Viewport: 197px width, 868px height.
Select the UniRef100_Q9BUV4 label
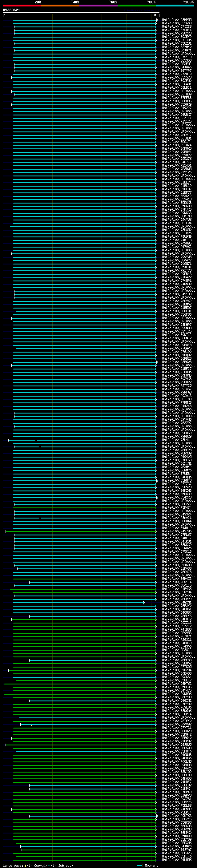click(x=177, y=152)
